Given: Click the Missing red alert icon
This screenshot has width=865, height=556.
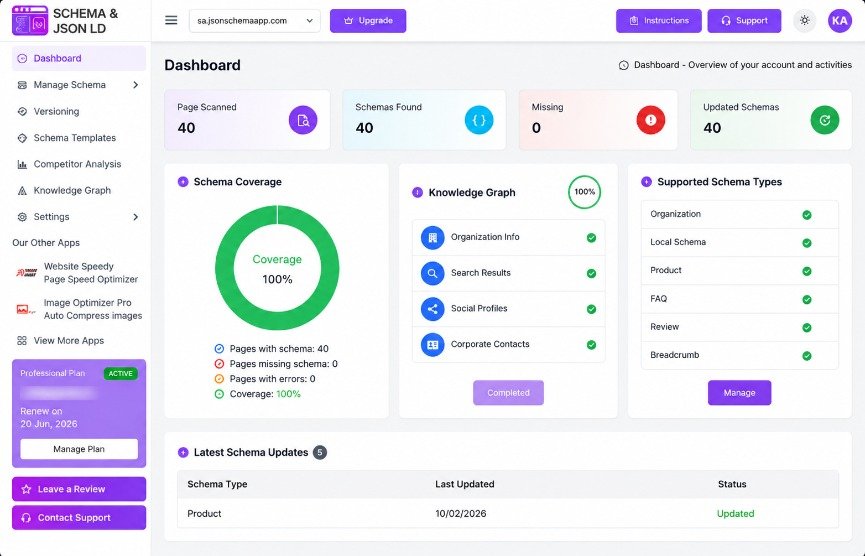Looking at the screenshot, I should coord(651,120).
